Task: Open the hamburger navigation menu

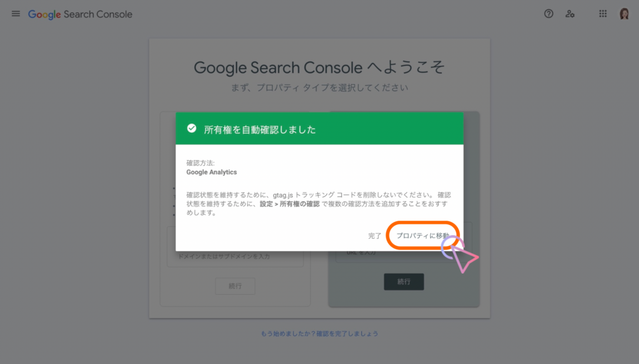Action: (x=16, y=14)
